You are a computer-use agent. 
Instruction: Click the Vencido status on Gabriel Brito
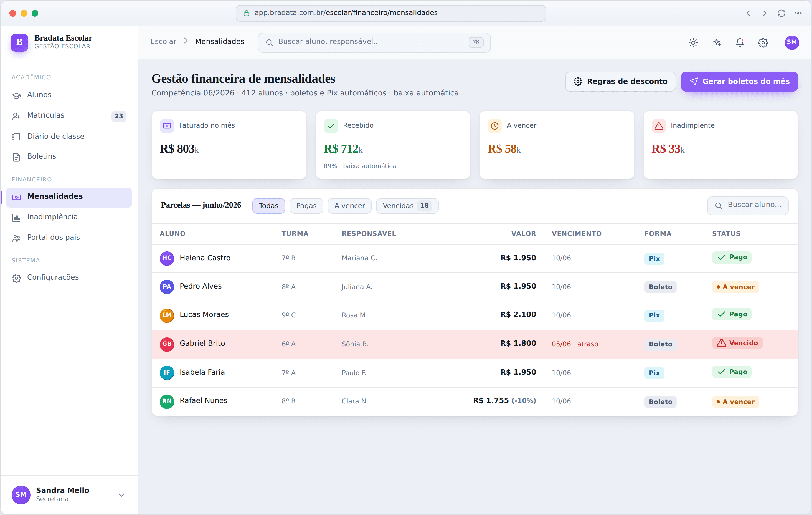737,343
